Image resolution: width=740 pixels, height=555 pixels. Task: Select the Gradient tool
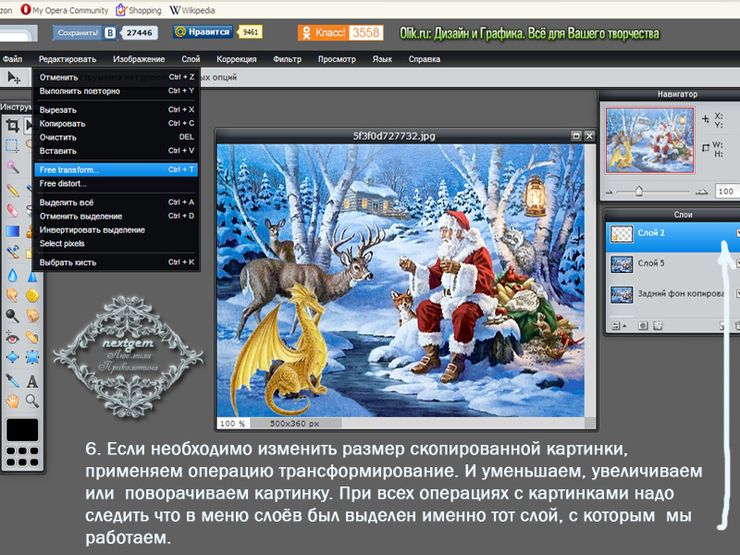[x=12, y=231]
